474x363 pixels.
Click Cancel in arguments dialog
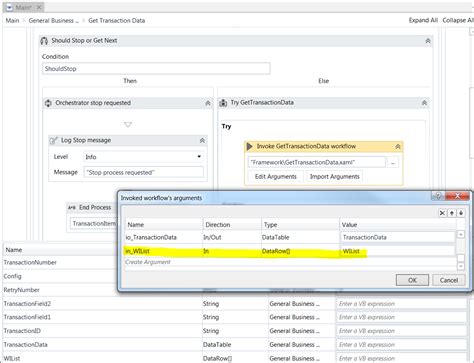[x=449, y=280]
